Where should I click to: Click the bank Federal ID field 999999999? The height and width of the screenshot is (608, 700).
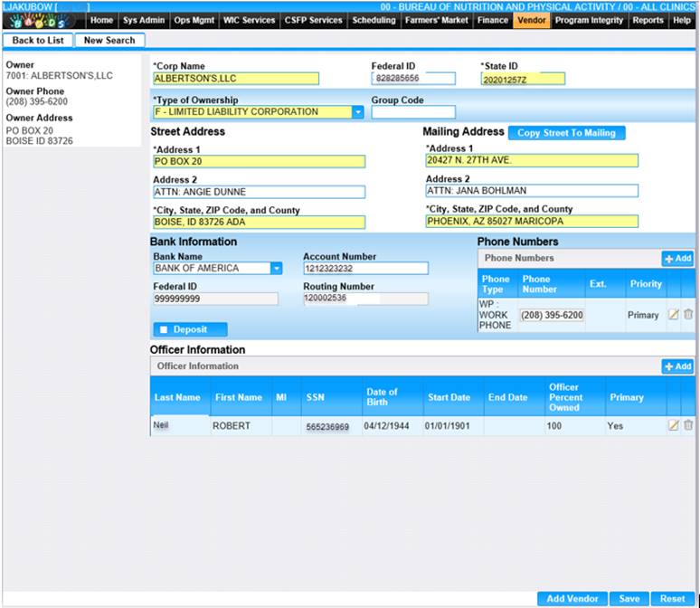tap(215, 299)
